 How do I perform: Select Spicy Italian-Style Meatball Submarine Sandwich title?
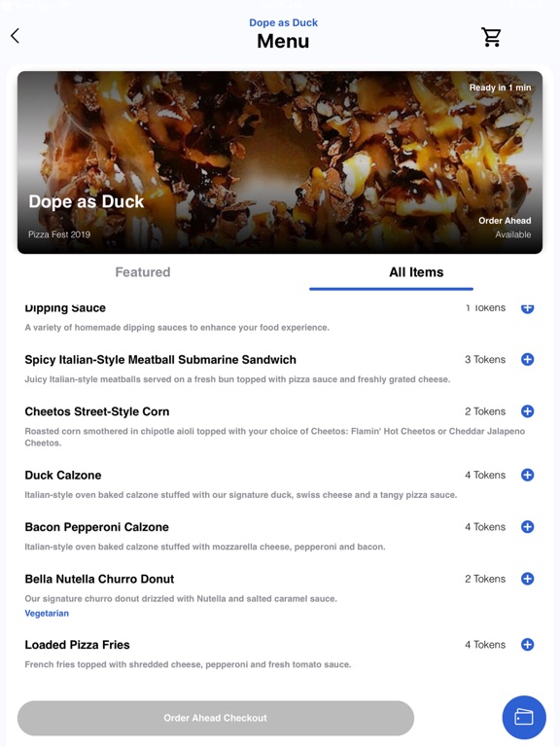(x=160, y=359)
